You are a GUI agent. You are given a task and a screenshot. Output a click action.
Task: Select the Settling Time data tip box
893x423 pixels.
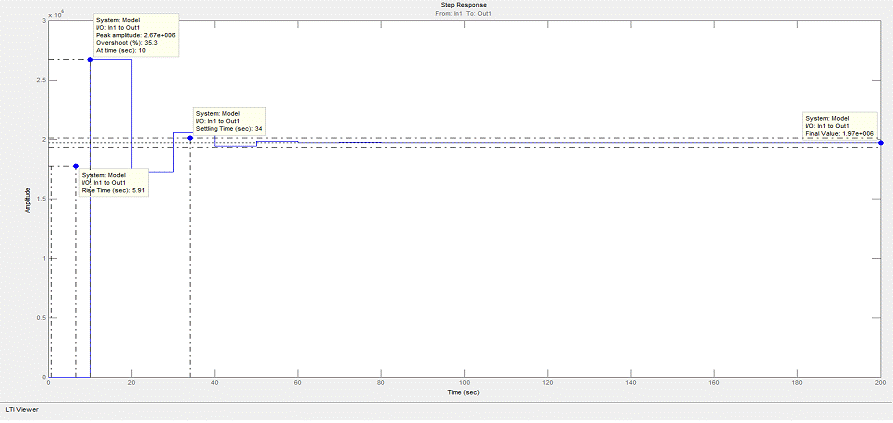tap(229, 121)
